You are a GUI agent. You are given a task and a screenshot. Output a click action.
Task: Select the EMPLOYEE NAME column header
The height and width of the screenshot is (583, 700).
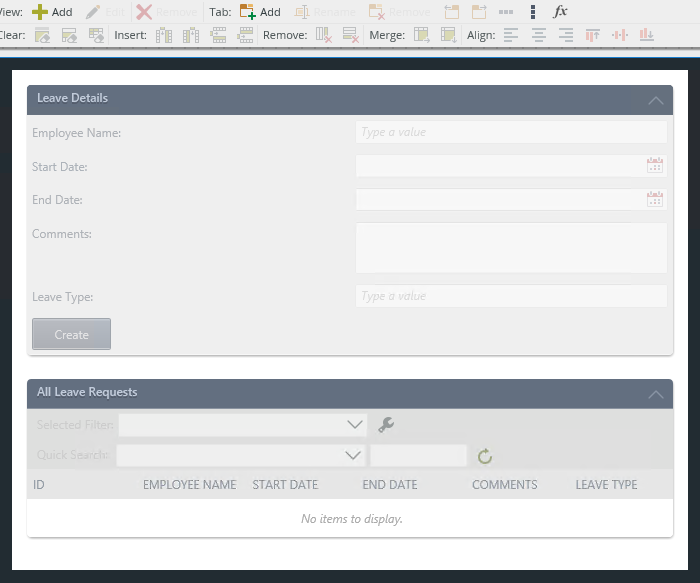click(190, 485)
